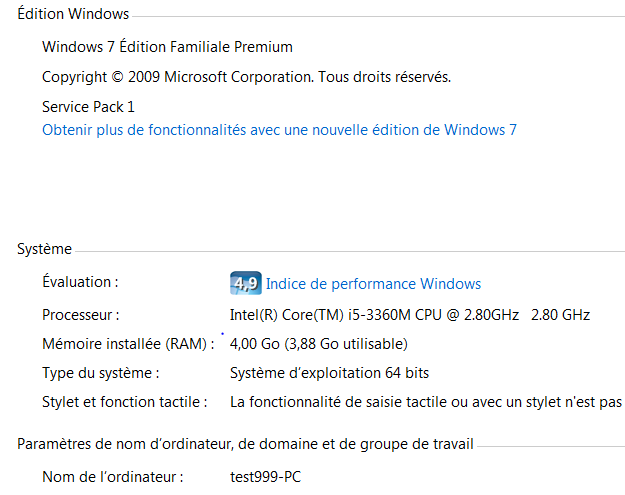Click the Microsoft Corporation copyright line
This screenshot has width=625, height=495.
246,77
